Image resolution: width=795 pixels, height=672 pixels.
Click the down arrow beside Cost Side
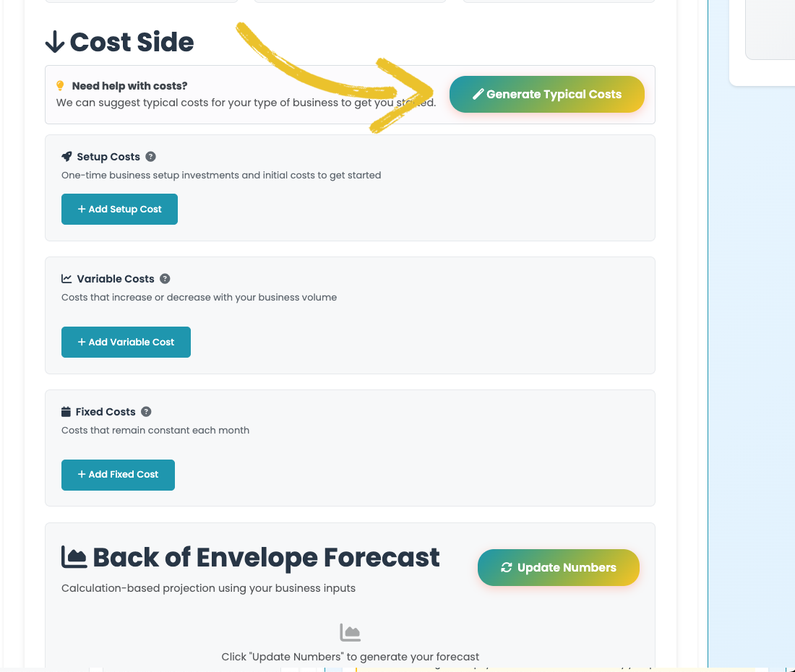(55, 43)
